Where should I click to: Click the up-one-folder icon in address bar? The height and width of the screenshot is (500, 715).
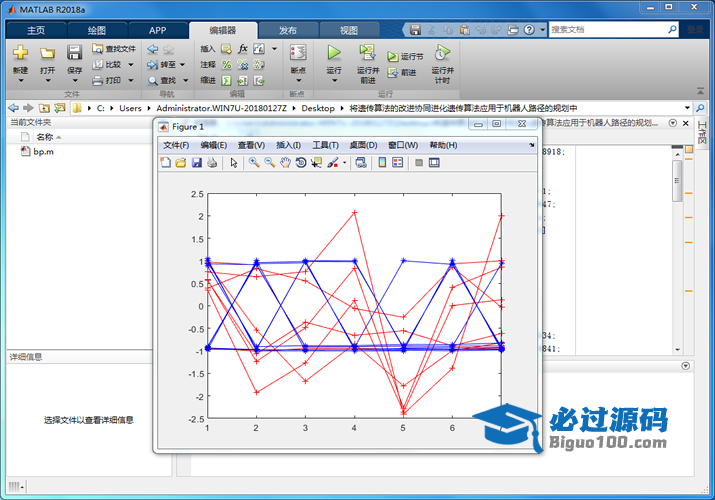(x=44, y=108)
